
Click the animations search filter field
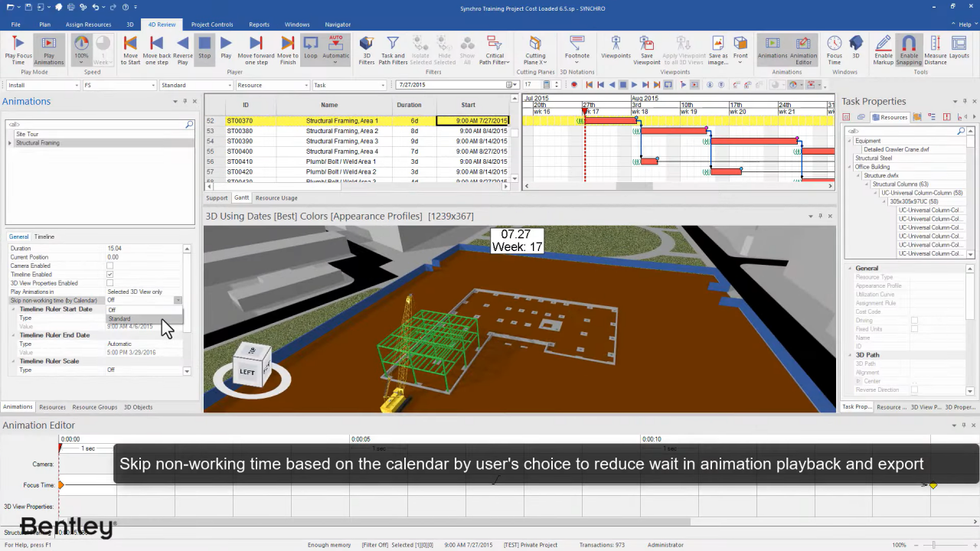pyautogui.click(x=100, y=124)
